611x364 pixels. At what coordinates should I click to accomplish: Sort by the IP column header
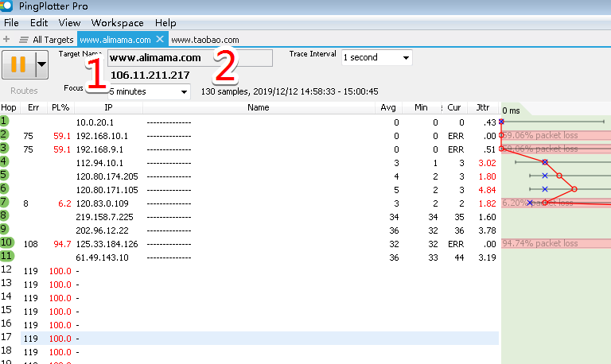click(x=108, y=108)
